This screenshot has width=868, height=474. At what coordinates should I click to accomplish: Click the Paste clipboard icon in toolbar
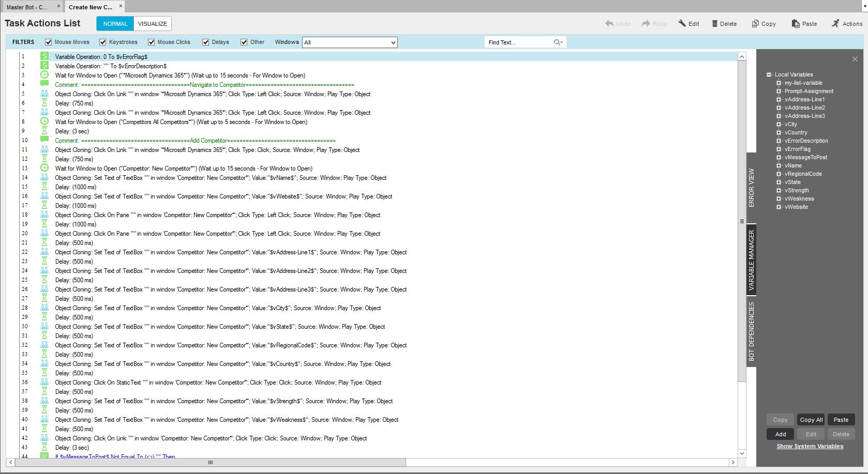pos(796,24)
